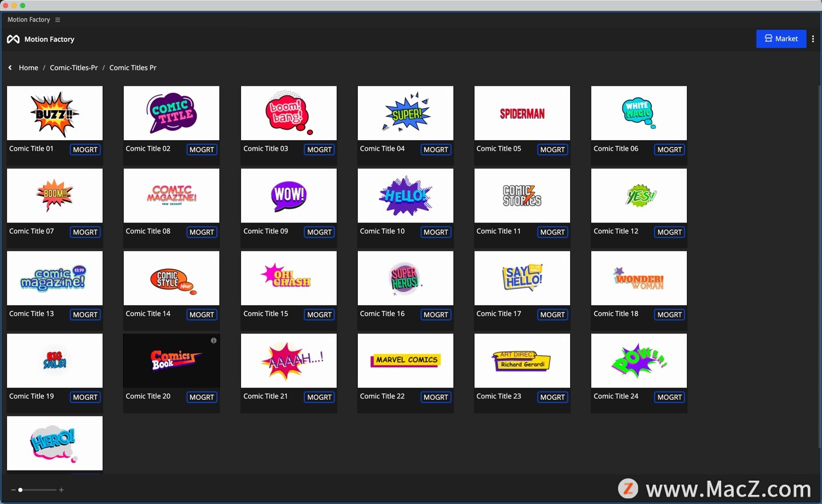822x504 pixels.
Task: Click MOGRT button for Comic Title 06
Action: pos(670,150)
